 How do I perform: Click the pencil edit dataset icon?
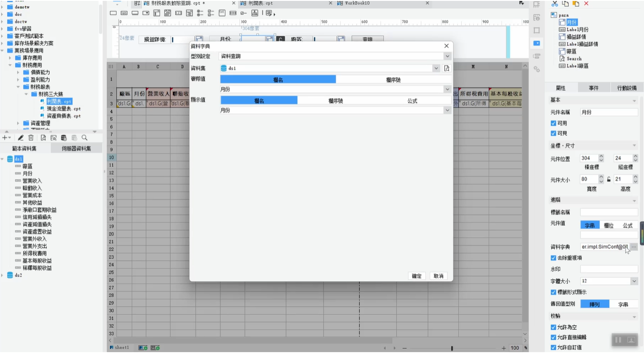(21, 138)
